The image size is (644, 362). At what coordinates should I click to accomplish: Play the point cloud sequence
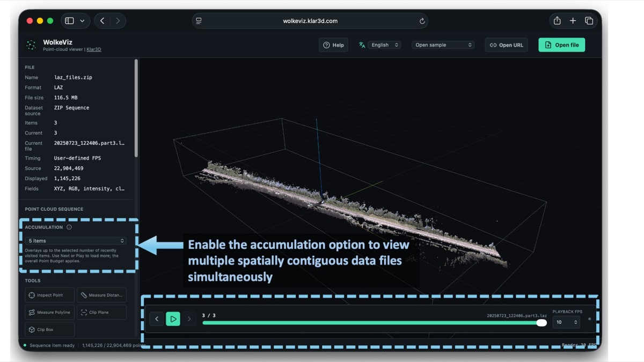173,319
